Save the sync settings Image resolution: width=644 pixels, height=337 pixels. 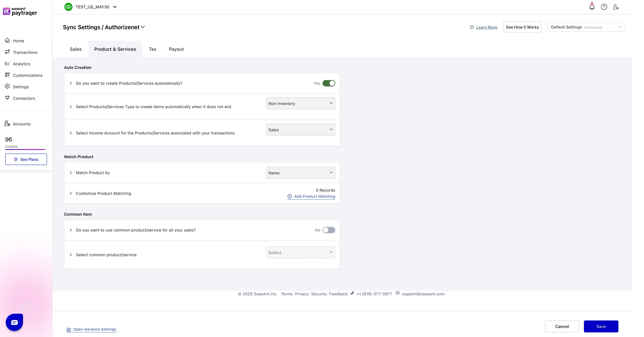tap(601, 326)
